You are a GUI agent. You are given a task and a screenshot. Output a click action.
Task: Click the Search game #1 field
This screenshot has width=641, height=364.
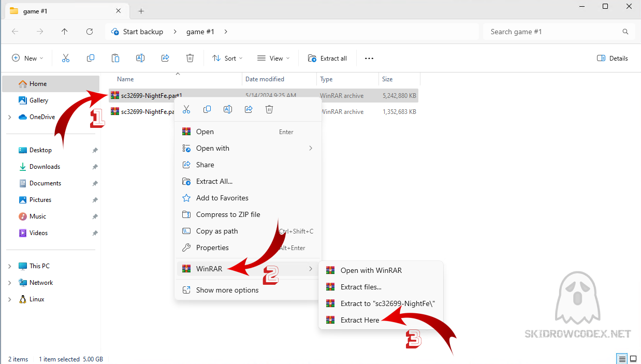[554, 32]
